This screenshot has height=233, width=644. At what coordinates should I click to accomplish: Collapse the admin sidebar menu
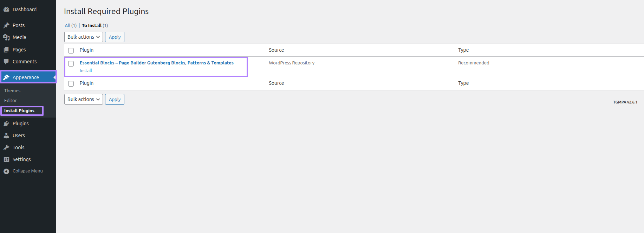pos(23,171)
